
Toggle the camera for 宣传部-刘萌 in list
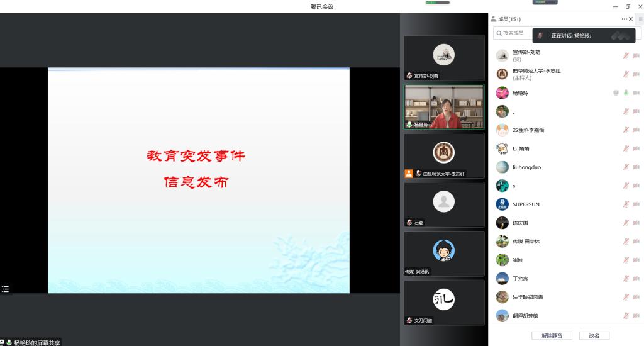pos(636,56)
